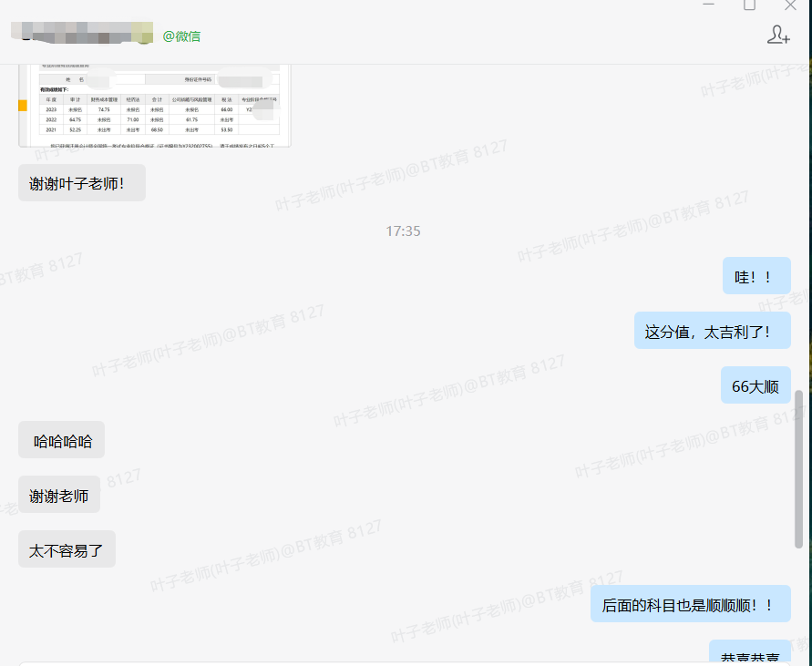Select the message "哈哈哈哈"

[x=62, y=440]
